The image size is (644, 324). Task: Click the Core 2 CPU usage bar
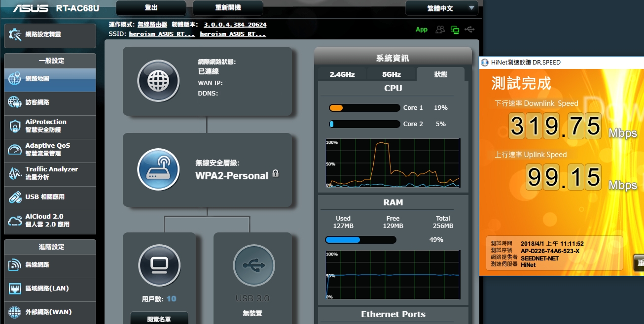pos(364,124)
